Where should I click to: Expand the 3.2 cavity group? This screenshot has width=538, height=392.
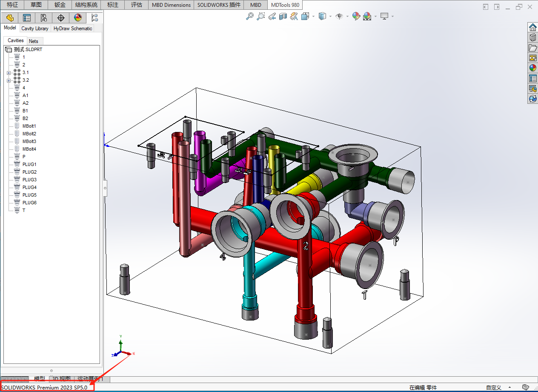coord(9,80)
